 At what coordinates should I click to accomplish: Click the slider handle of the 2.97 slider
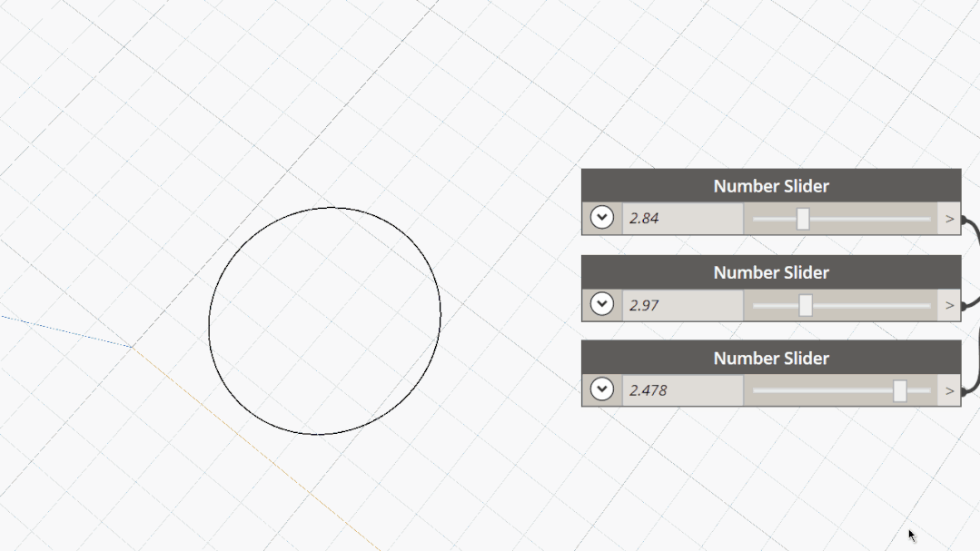pos(806,306)
